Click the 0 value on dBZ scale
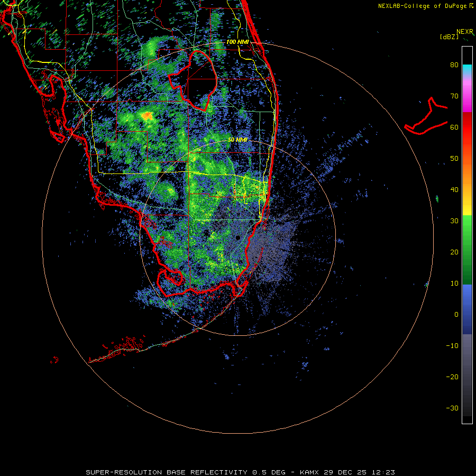476x476 pixels. coord(456,315)
